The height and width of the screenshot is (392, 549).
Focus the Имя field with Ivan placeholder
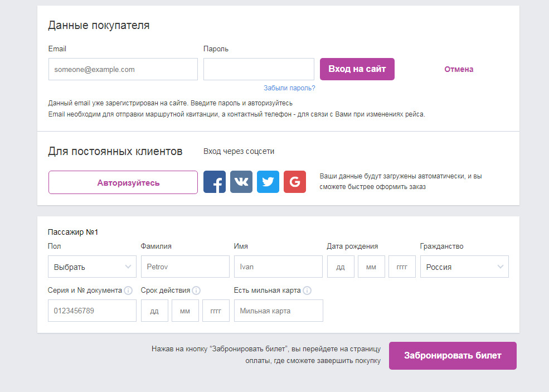278,267
